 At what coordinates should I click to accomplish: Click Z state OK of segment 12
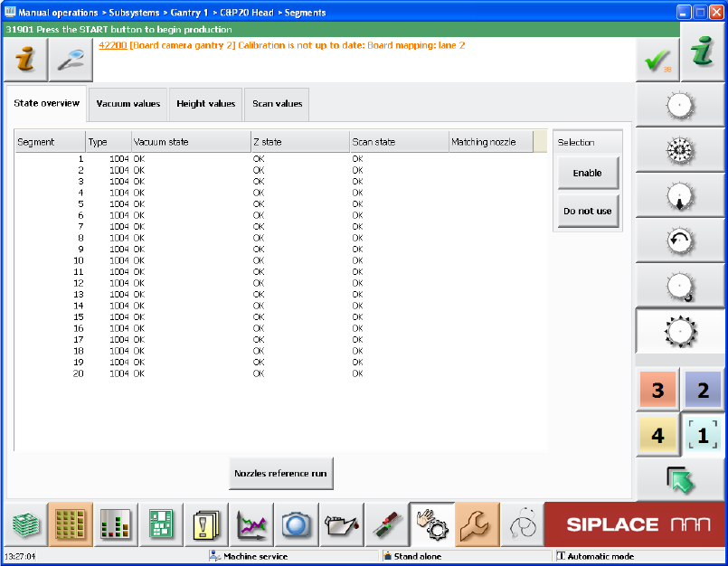259,283
